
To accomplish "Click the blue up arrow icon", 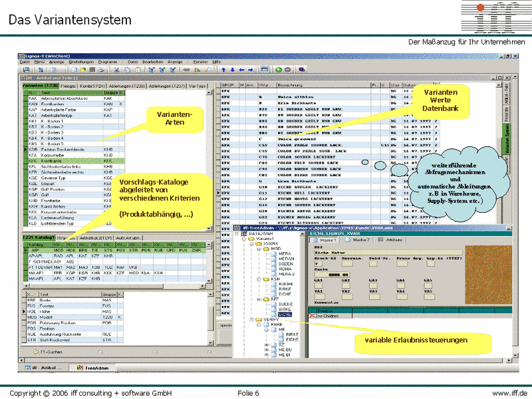I will [223, 70].
